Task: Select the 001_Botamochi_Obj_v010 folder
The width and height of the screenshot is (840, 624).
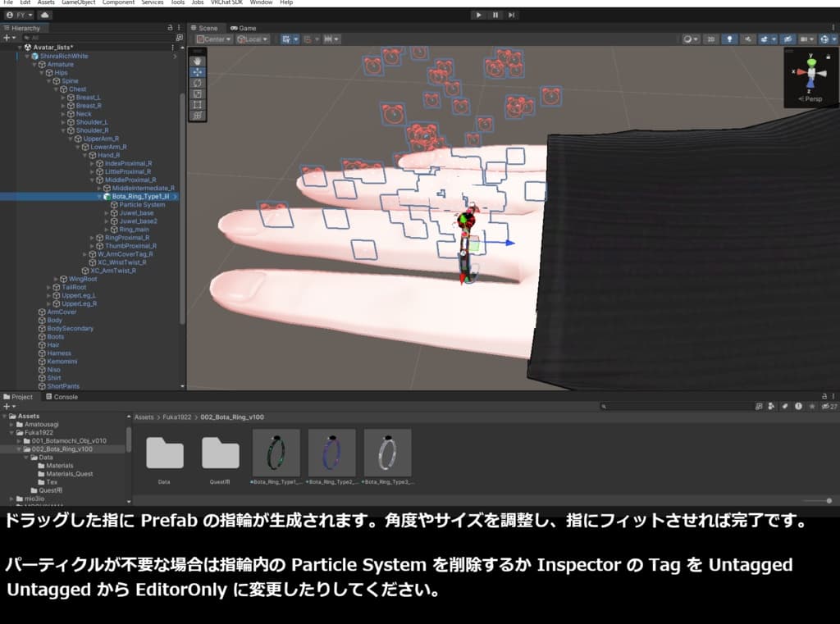Action: click(x=69, y=441)
